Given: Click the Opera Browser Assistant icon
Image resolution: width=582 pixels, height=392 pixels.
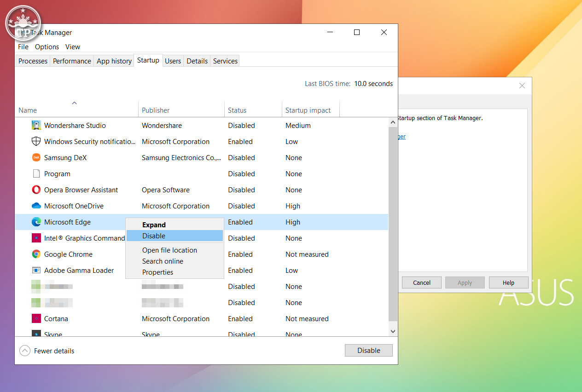Looking at the screenshot, I should [x=36, y=190].
